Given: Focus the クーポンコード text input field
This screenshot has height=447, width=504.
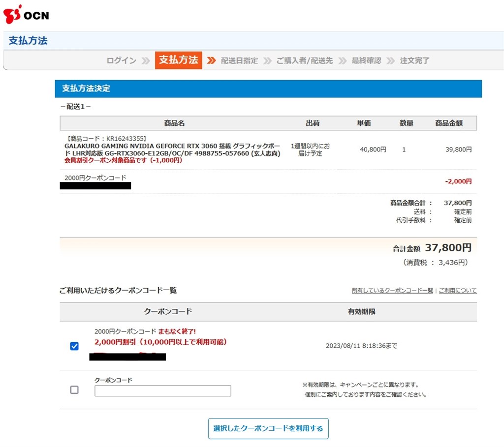Looking at the screenshot, I should [162, 390].
